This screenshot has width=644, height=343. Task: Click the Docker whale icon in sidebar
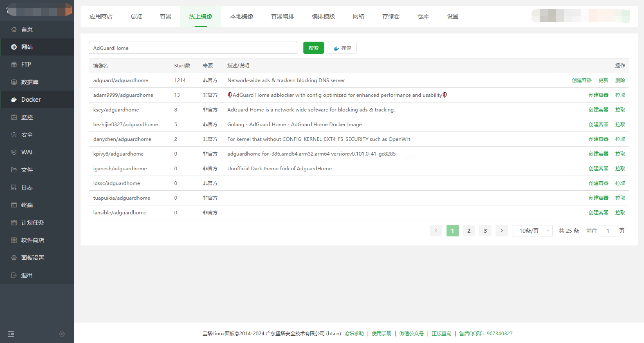tap(14, 100)
